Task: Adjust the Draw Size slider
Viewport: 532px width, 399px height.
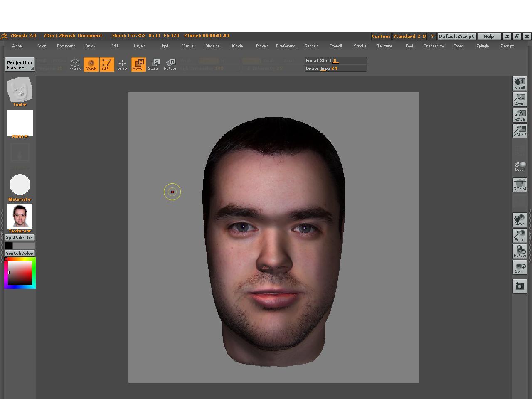Action: tap(335, 68)
